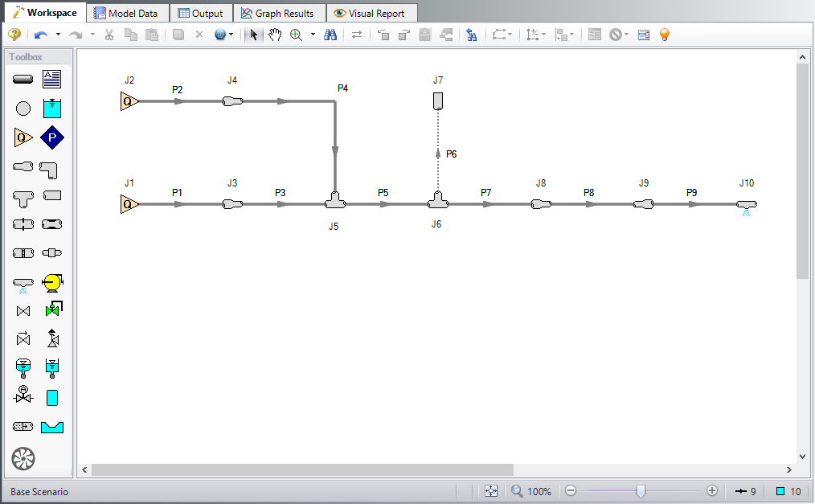Activate the Pan hand tool
Image resolution: width=815 pixels, height=504 pixels.
click(276, 35)
